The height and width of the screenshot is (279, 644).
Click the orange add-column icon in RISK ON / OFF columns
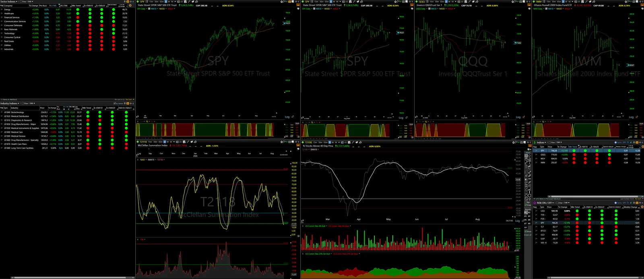[x=642, y=207]
